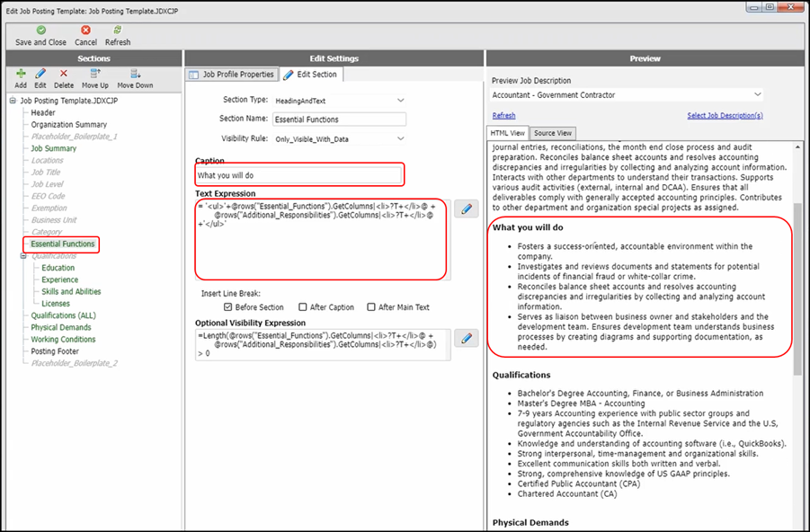Screen dimensions: 810x532
Task: Click the Refresh link in Preview
Action: point(503,116)
